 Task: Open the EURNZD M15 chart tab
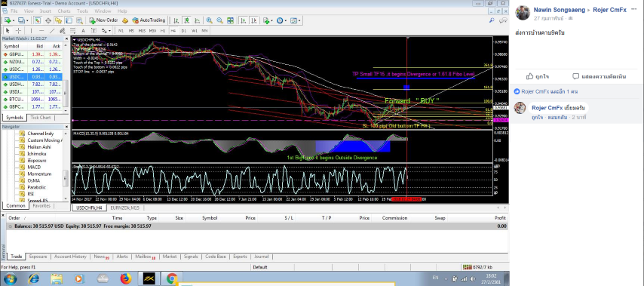125,208
